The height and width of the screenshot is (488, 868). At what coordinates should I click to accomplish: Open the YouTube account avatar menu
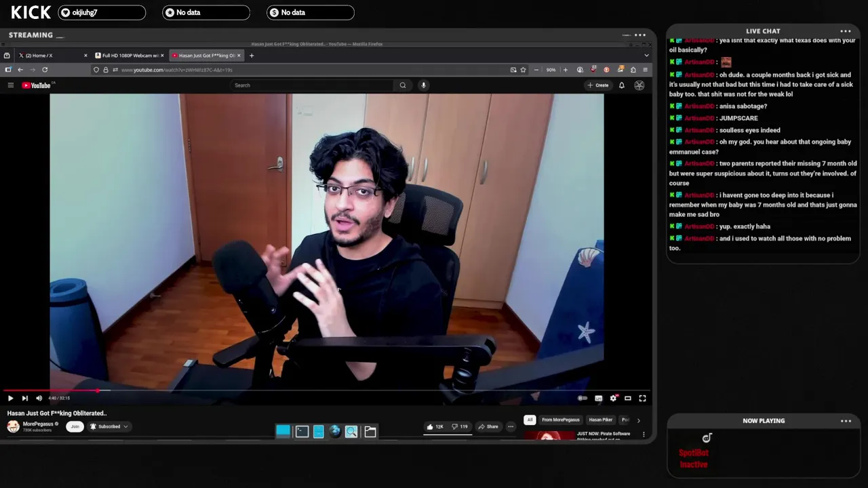[639, 85]
